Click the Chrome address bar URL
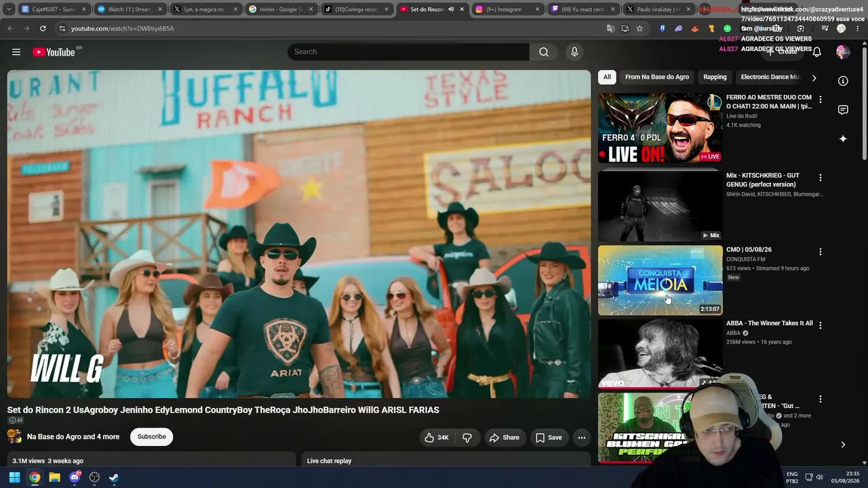The height and width of the screenshot is (488, 868). point(123,28)
